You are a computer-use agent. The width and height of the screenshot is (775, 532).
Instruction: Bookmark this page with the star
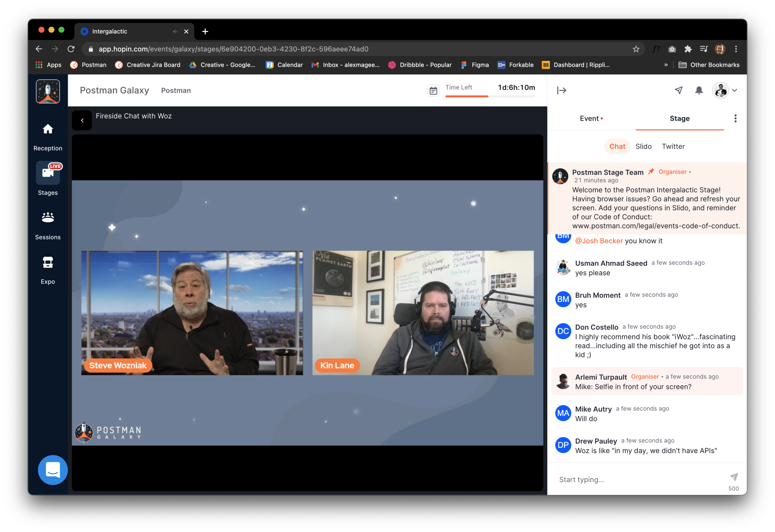636,49
